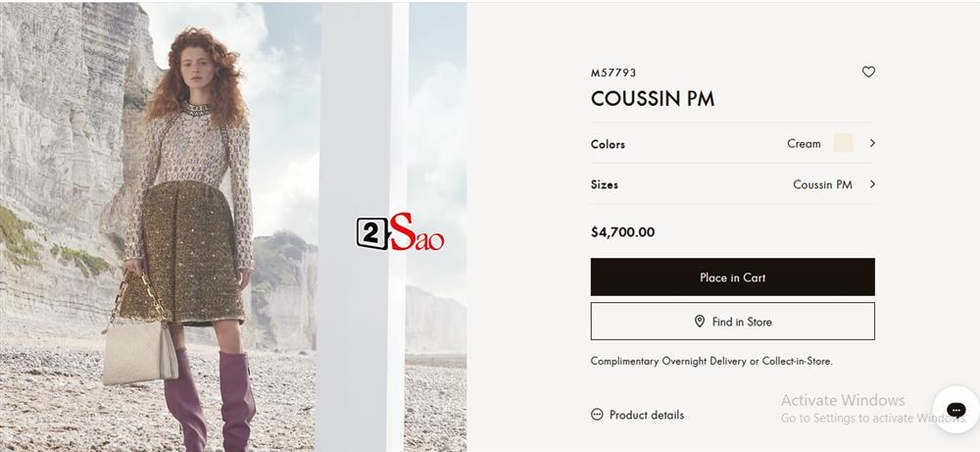The image size is (980, 452).
Task: Open the Coussin PM size selection
Action: (x=821, y=184)
